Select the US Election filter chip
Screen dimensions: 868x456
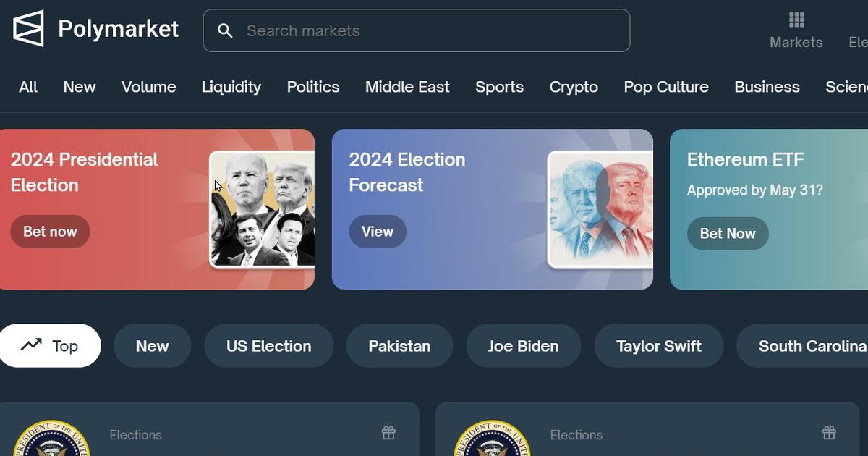[x=269, y=346]
